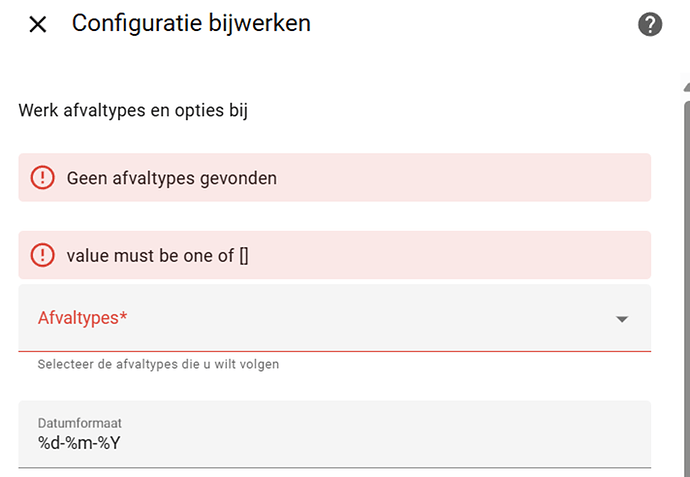
Task: Click the %d-%m-%Y date format value
Action: pos(79,443)
